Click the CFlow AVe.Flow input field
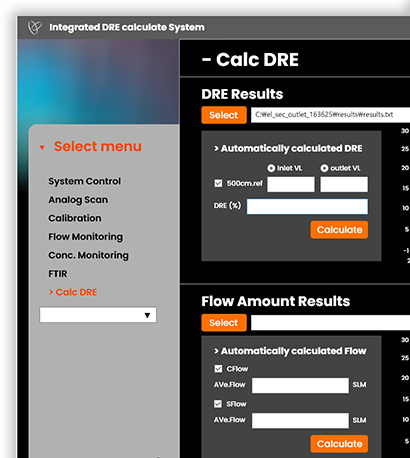 [300, 385]
